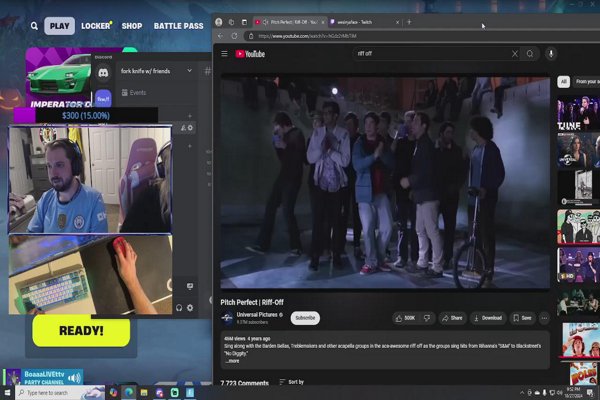Image resolution: width=600 pixels, height=400 pixels.
Task: Like the video with the thumbs-up 500K button
Action: 406,318
